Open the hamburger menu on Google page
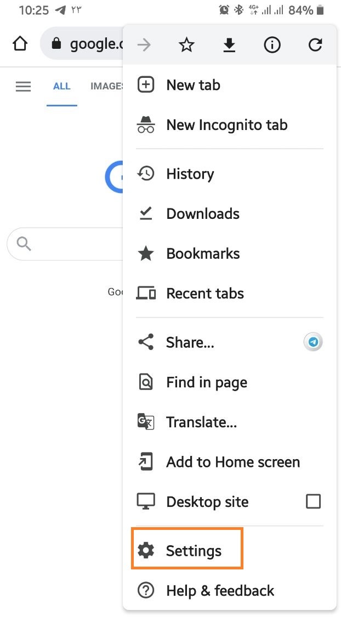Viewport: 341px width, 644px height. [x=24, y=87]
